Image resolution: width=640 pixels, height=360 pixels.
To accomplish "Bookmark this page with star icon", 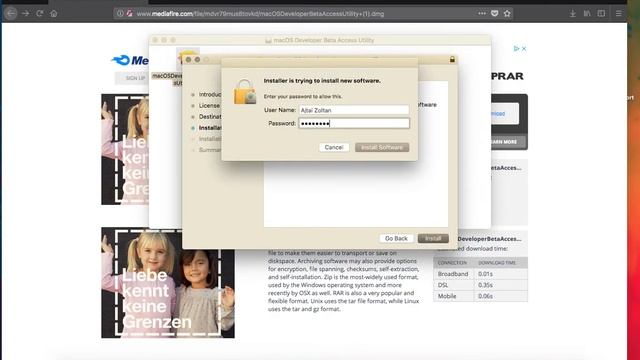I will 507,13.
